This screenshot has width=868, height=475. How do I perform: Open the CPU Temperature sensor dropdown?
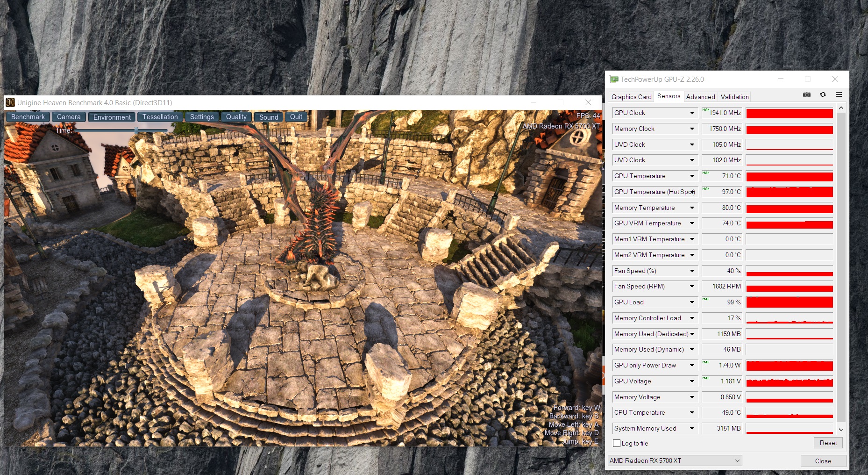pos(692,413)
